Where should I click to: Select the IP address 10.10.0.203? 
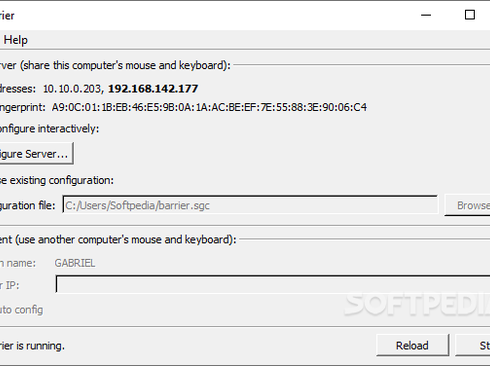point(72,89)
